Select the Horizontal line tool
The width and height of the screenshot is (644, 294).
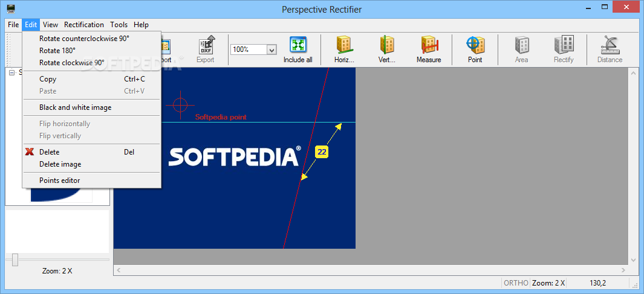click(x=343, y=44)
